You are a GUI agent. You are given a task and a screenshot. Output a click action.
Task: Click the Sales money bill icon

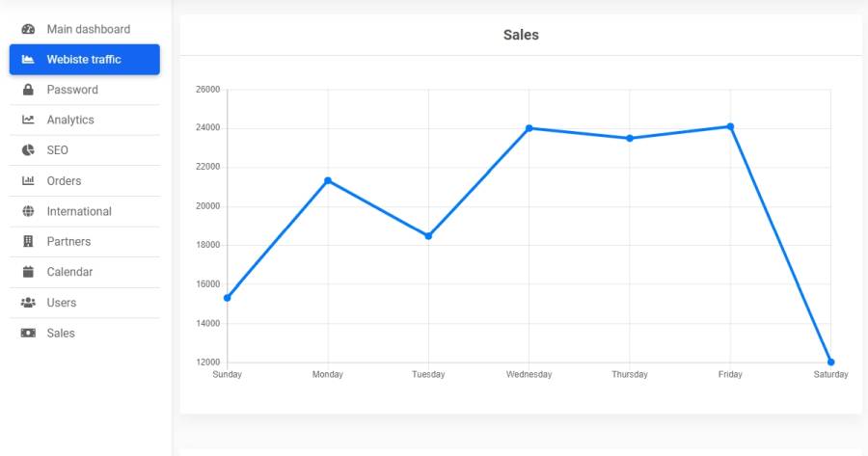[x=28, y=333]
